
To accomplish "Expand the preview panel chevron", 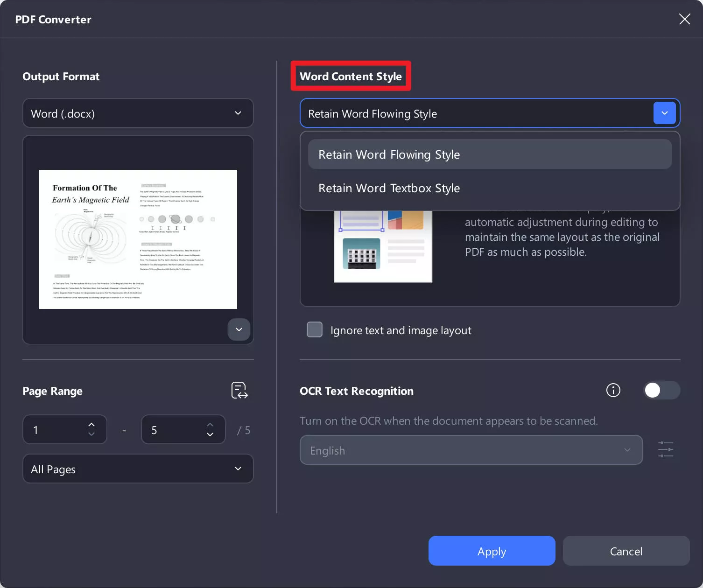I will click(239, 329).
